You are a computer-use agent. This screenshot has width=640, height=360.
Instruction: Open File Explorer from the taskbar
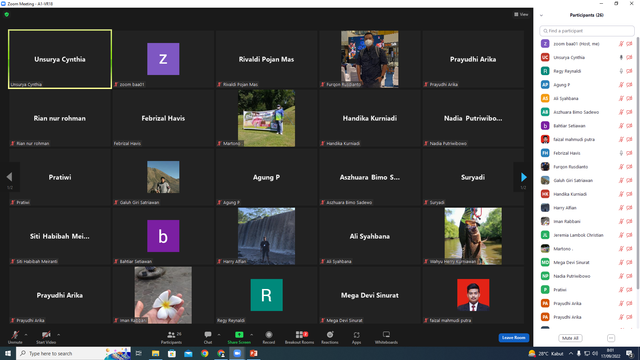(156, 353)
